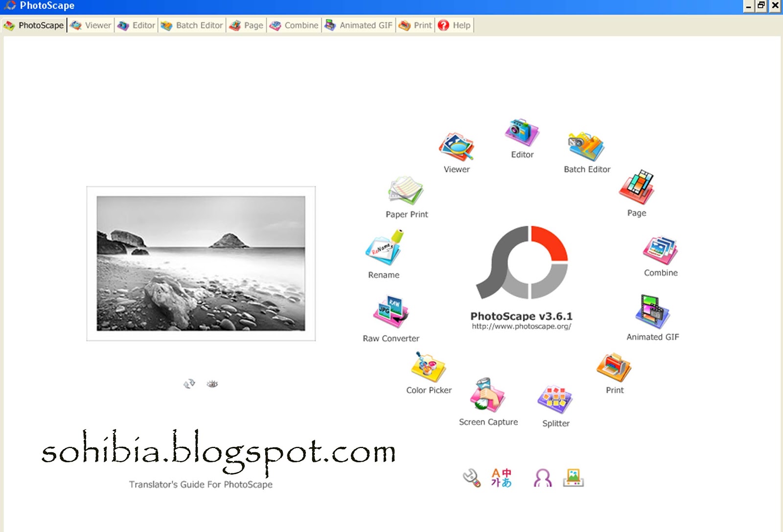Launch the Raw Converter icon

tap(391, 312)
